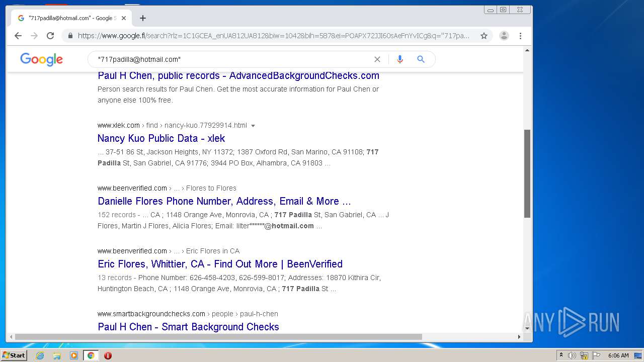Select the 717padilla Google tab

pos(71,18)
